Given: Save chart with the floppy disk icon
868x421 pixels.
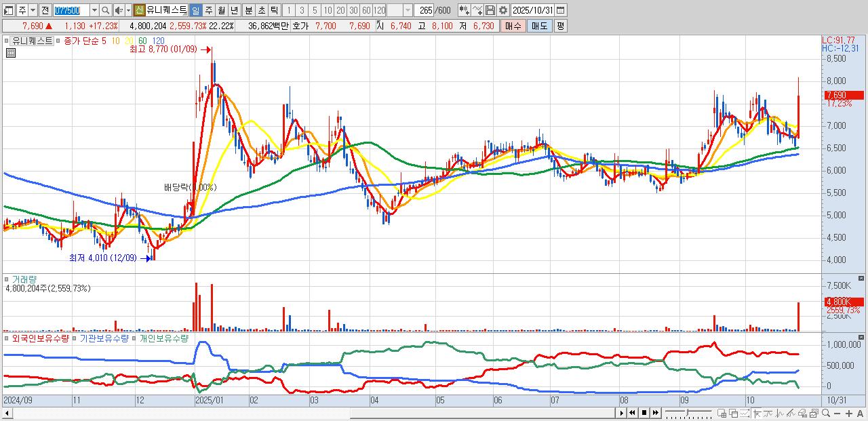Looking at the screenshot, I should coord(490,10).
